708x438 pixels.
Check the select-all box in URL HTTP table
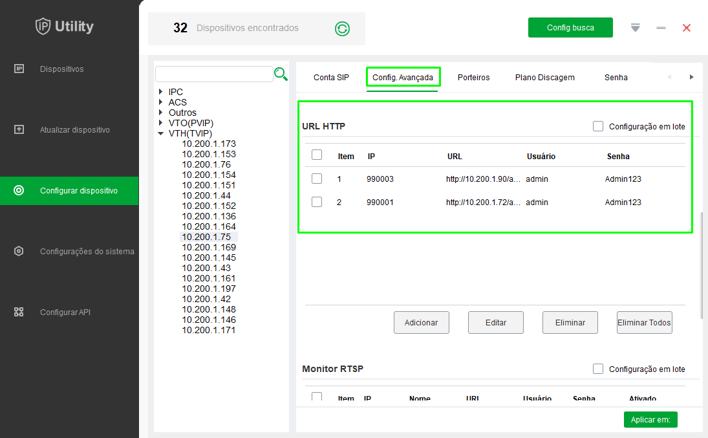317,155
